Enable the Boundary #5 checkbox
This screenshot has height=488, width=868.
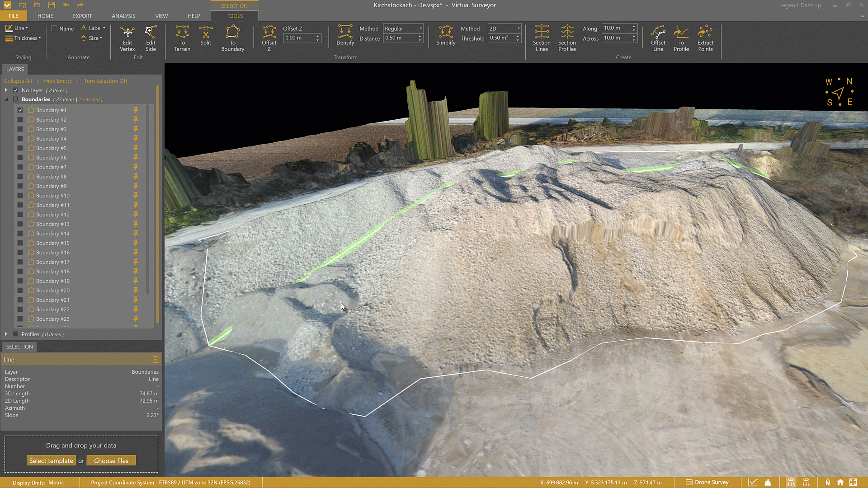pos(20,148)
